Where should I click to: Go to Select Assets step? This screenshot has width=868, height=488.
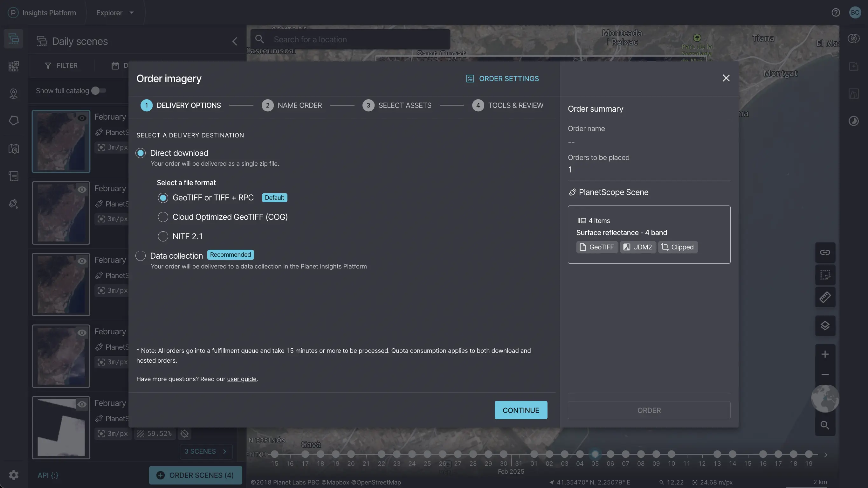(x=396, y=106)
